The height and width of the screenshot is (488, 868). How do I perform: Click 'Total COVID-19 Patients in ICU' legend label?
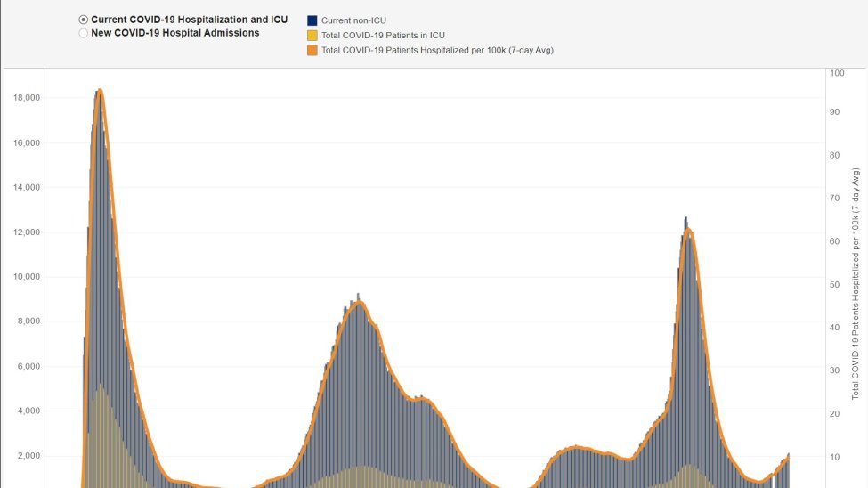[x=383, y=36]
